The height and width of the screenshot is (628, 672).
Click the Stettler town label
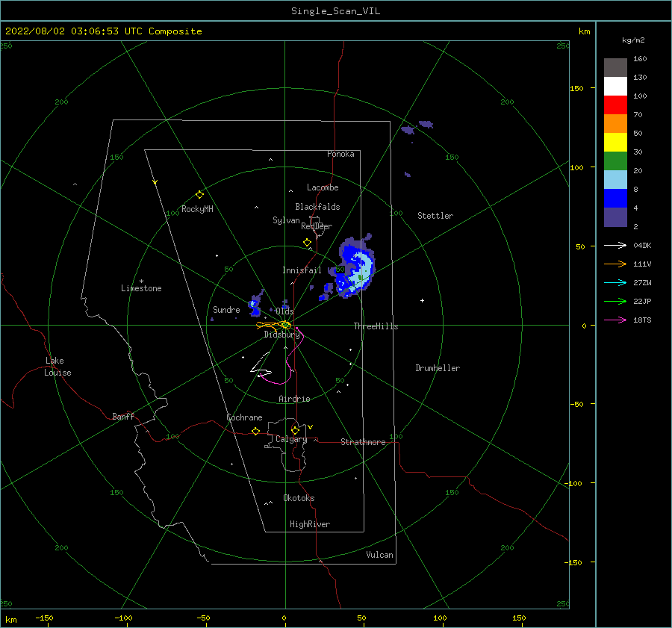pos(435,216)
